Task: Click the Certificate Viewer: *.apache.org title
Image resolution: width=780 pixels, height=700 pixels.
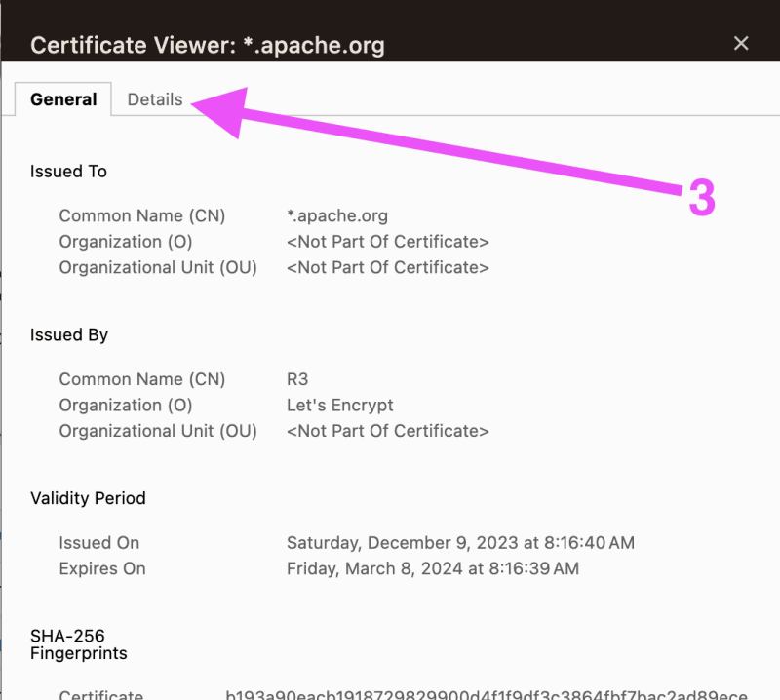Action: 208,45
